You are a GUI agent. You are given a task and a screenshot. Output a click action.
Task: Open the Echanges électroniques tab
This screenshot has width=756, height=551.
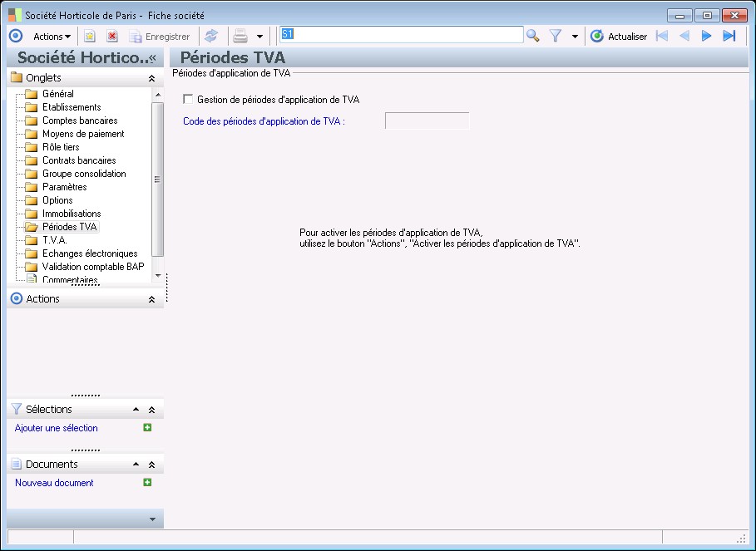coord(90,253)
